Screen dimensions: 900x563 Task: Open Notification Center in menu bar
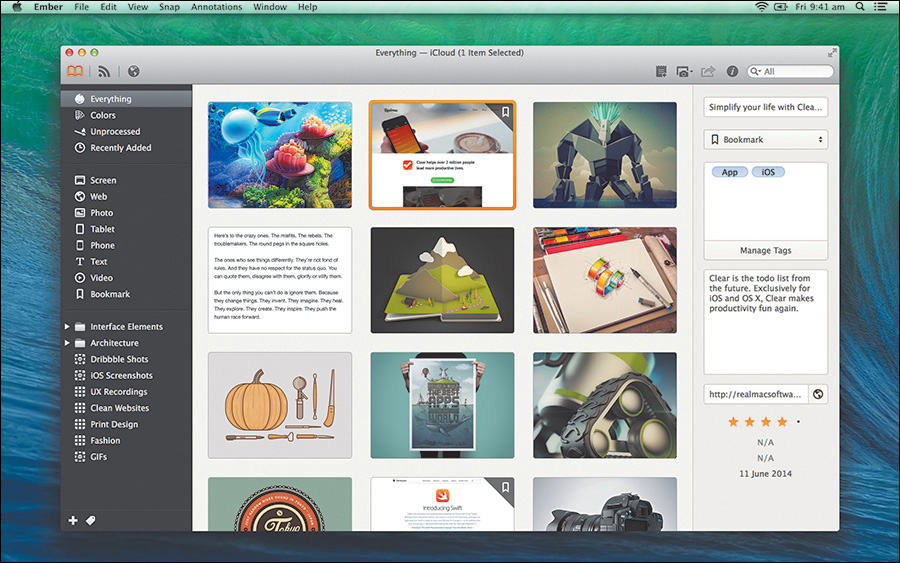(x=880, y=7)
